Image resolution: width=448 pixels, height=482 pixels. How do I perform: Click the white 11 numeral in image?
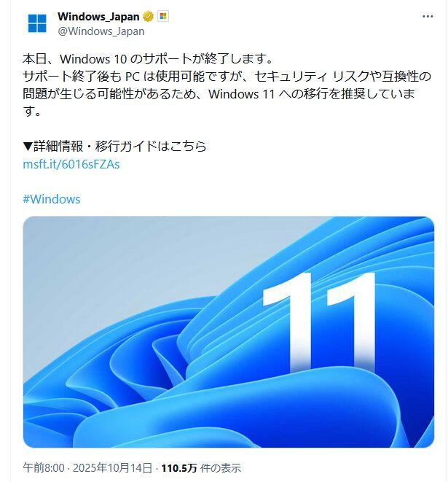(319, 322)
